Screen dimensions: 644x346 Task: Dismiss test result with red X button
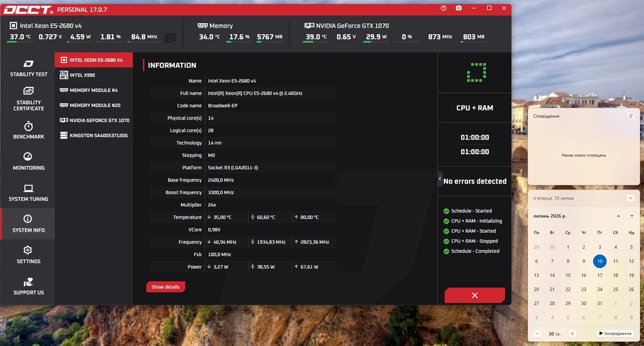click(x=475, y=295)
